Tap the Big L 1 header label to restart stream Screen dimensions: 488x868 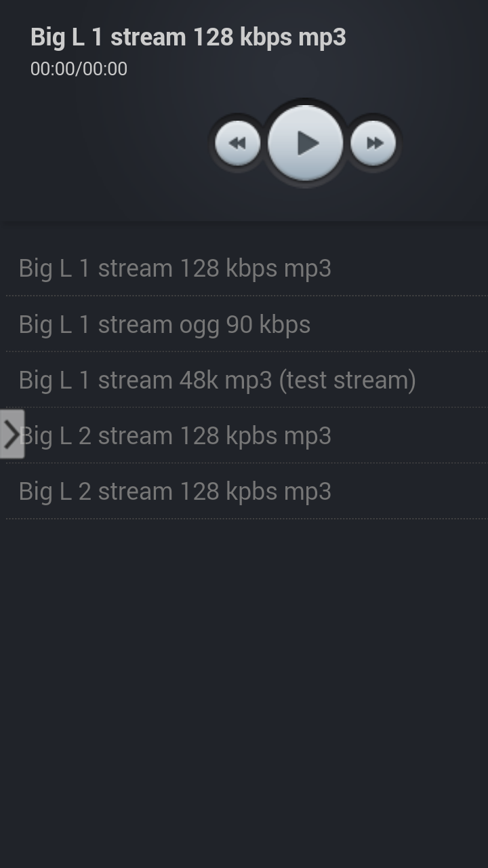(188, 37)
